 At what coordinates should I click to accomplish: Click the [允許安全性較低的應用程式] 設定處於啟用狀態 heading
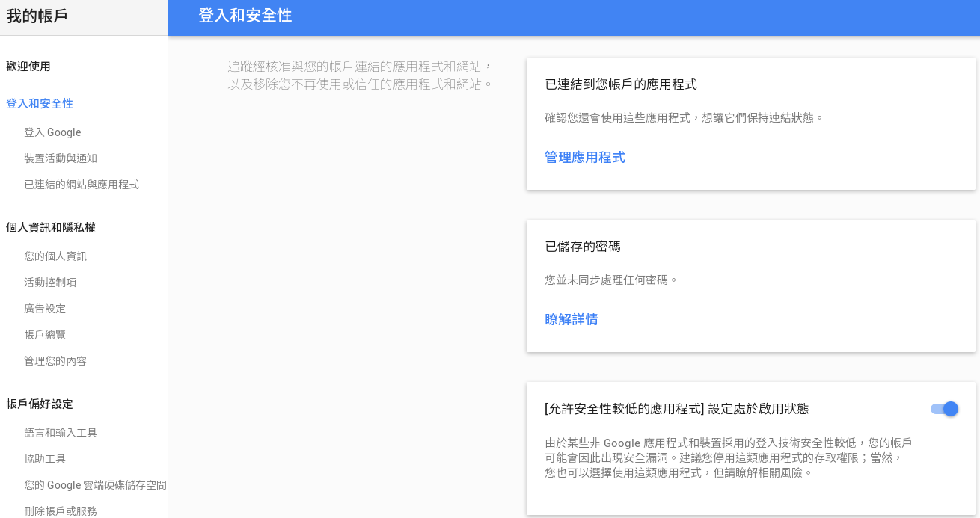point(677,409)
